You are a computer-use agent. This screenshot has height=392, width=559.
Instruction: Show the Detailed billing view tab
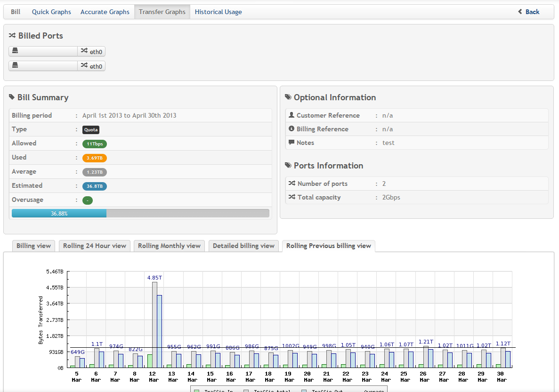pos(243,246)
